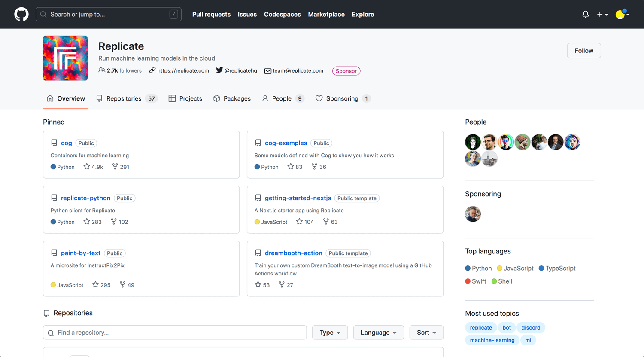Open the https://replicate.com link

tap(179, 70)
